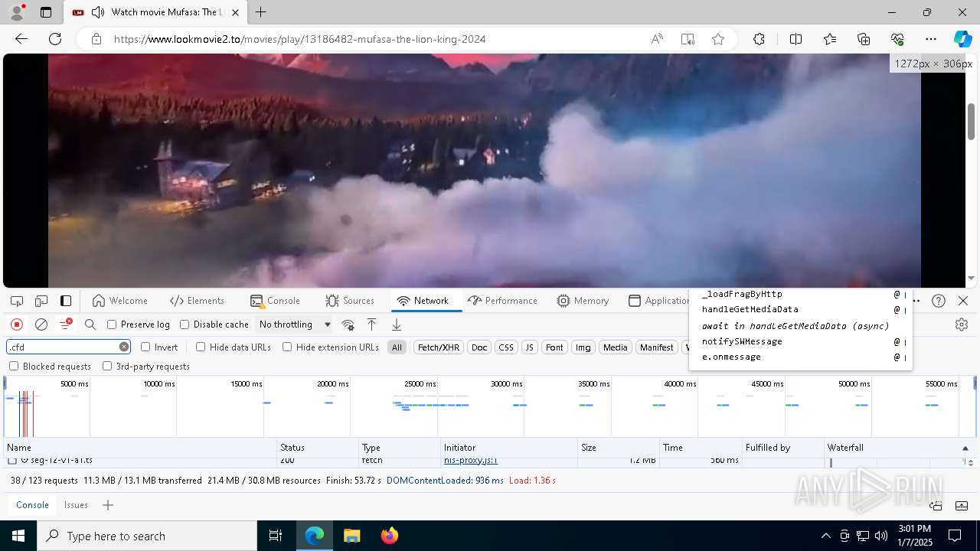Filter requests by JS type
Viewport: 980px width, 551px height.
(x=529, y=347)
